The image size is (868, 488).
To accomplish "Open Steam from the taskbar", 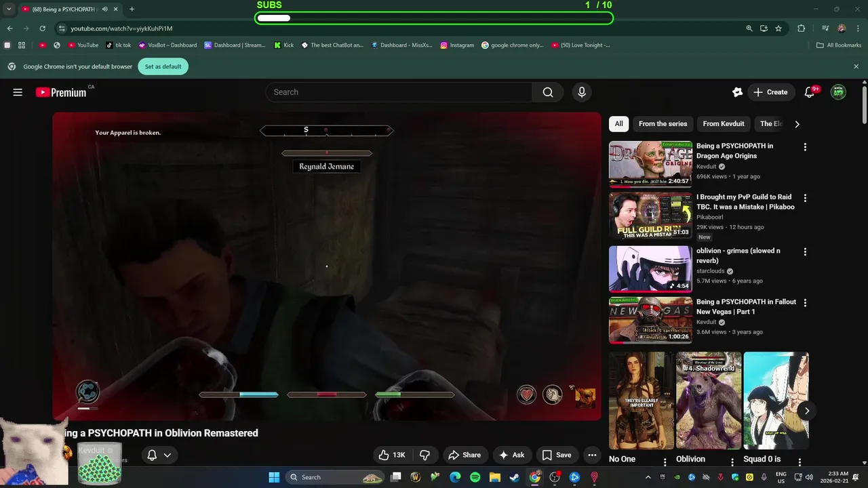I will click(x=515, y=477).
